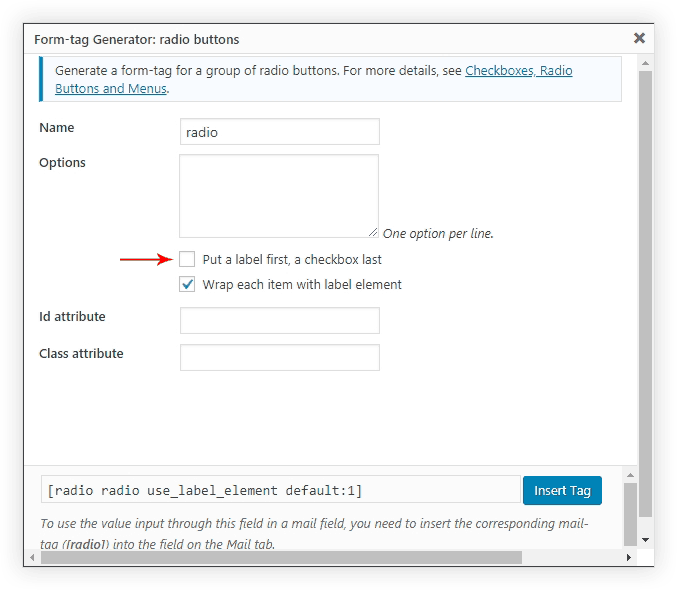This screenshot has width=677, height=590.
Task: Click the 'Class attribute' field label text
Action: pyautogui.click(x=81, y=354)
